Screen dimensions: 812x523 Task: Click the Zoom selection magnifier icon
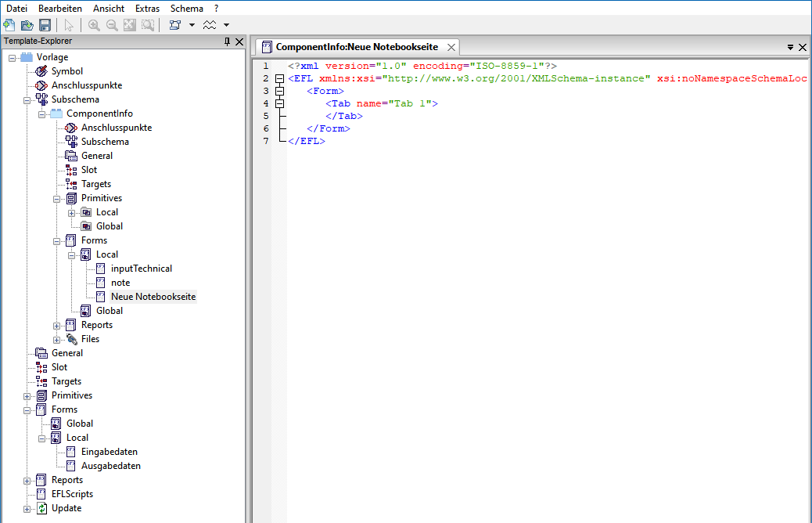[148, 25]
